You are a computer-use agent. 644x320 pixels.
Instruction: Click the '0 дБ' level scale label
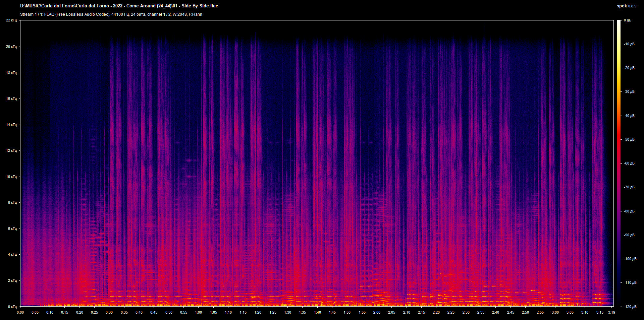(628, 20)
